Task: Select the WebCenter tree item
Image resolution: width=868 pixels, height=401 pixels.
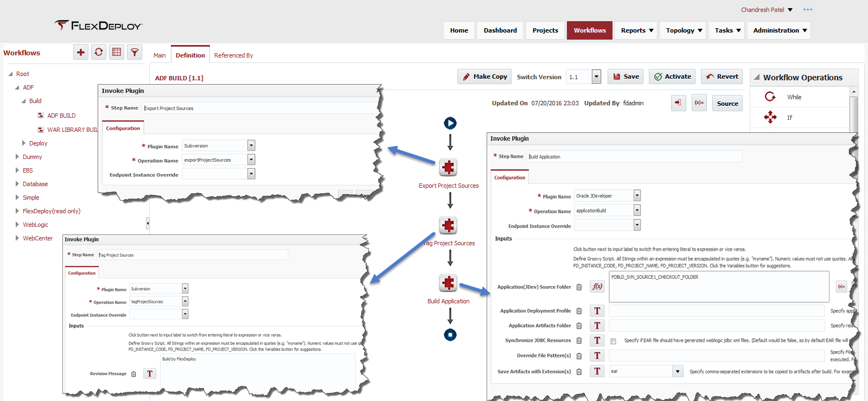Action: tap(37, 238)
